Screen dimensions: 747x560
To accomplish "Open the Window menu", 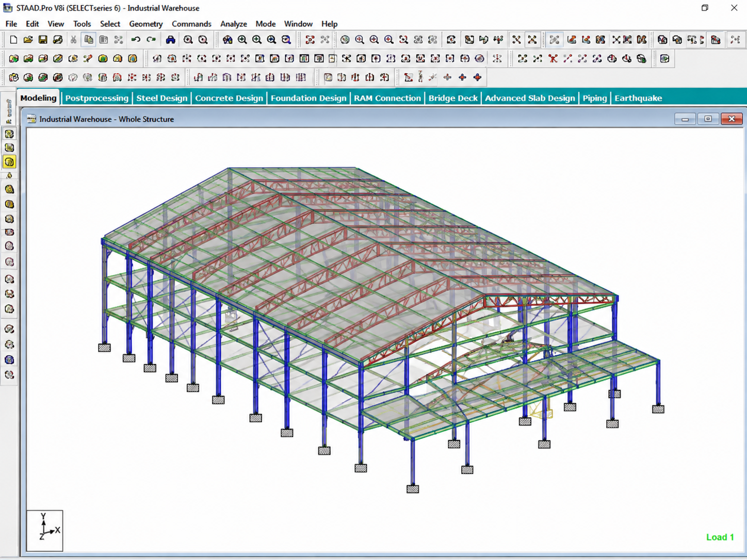I will click(298, 24).
